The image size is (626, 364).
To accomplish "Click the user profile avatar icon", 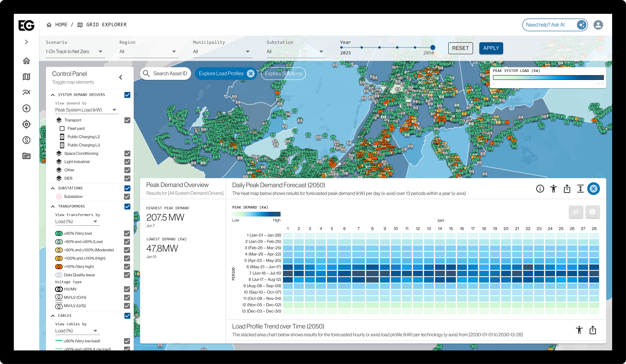I will point(598,25).
